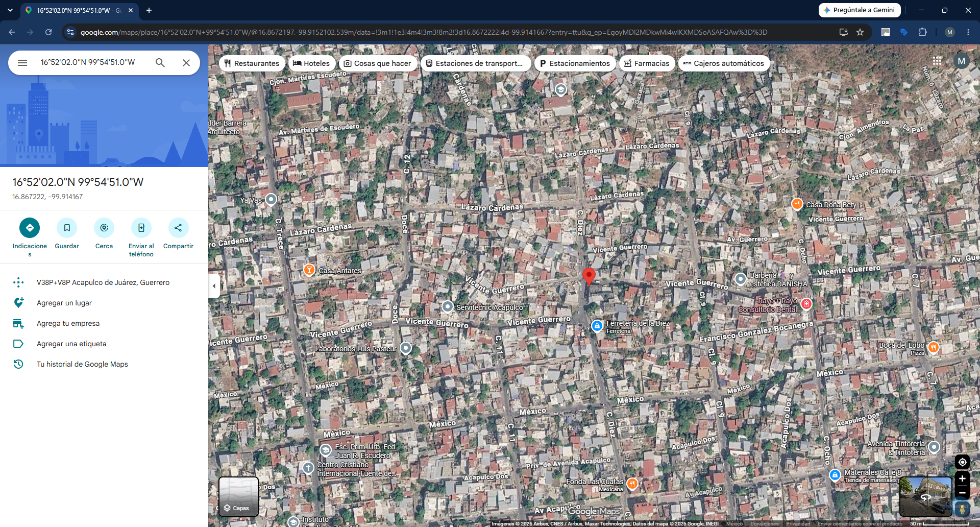Show Farmacias on the map
Screen dimensions: 980x527
point(647,63)
